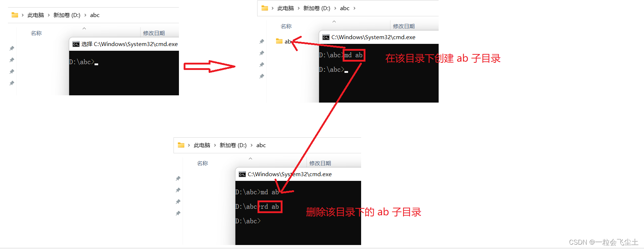Expand chevron before '此电脑' in top-left window
Viewport: 644px width, 249px height.
click(22, 15)
